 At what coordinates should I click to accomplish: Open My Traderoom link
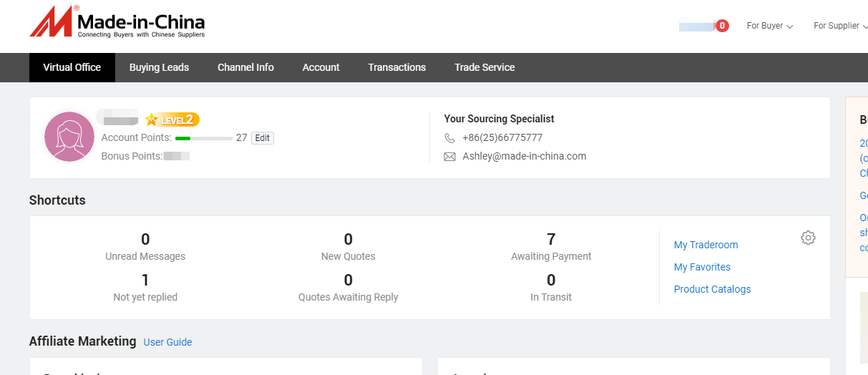point(706,245)
